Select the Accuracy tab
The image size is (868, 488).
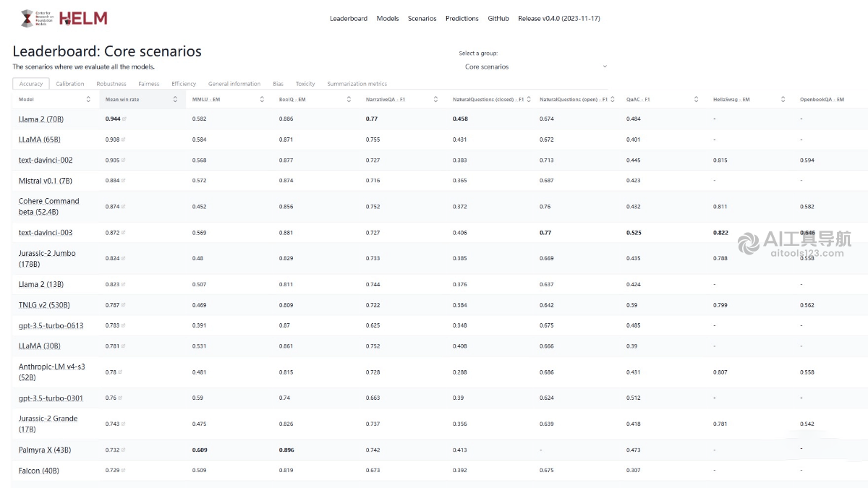tap(31, 84)
